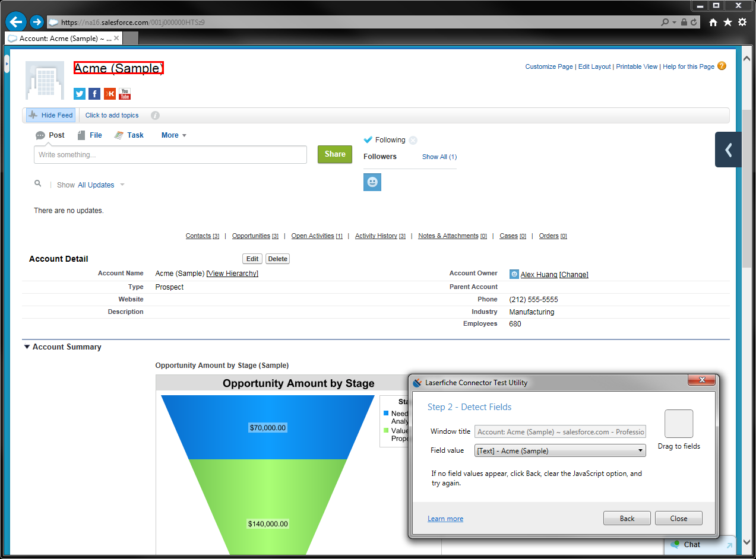
Task: Jump to the Cases [0] related list
Action: 513,236
